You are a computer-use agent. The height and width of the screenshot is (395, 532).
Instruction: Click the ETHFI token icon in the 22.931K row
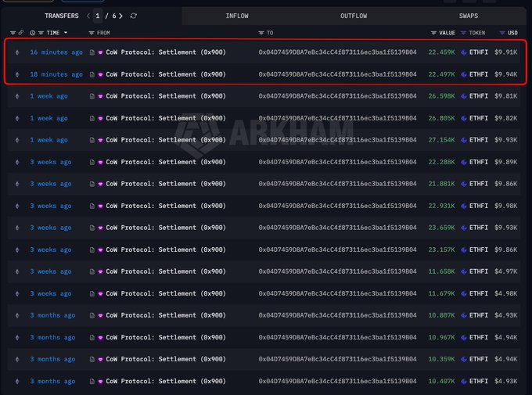pyautogui.click(x=464, y=206)
